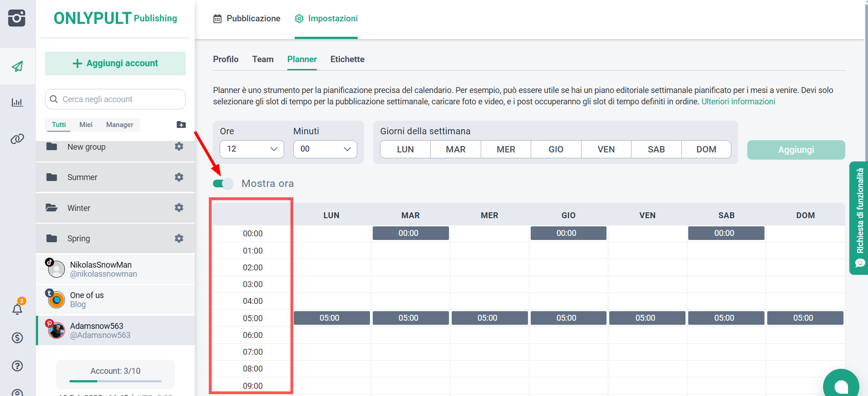The width and height of the screenshot is (868, 396).
Task: Click the paper plane publishing icon
Action: click(17, 66)
